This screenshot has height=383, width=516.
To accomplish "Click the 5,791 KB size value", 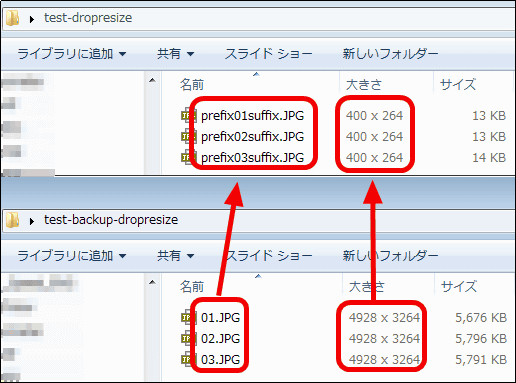I will 481,360.
